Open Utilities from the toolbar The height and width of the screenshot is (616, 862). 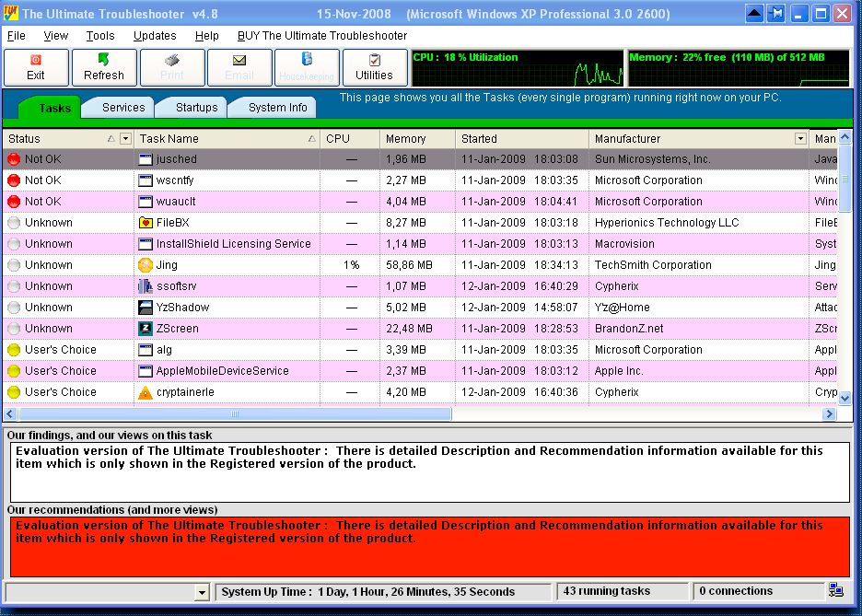[x=374, y=67]
